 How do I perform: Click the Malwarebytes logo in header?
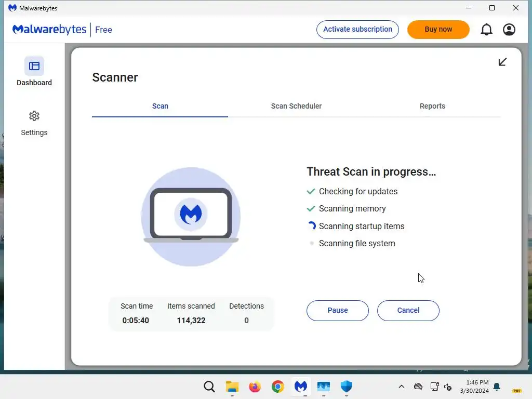pos(49,30)
